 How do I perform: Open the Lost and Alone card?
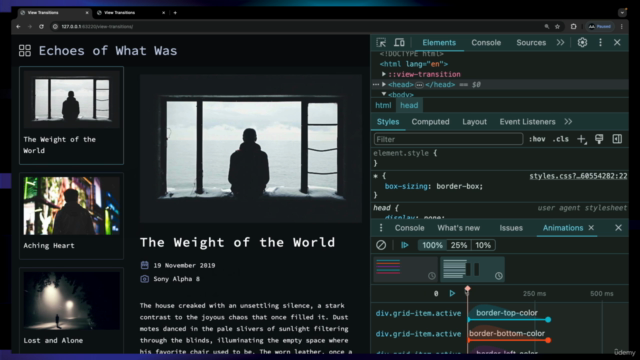(x=71, y=310)
